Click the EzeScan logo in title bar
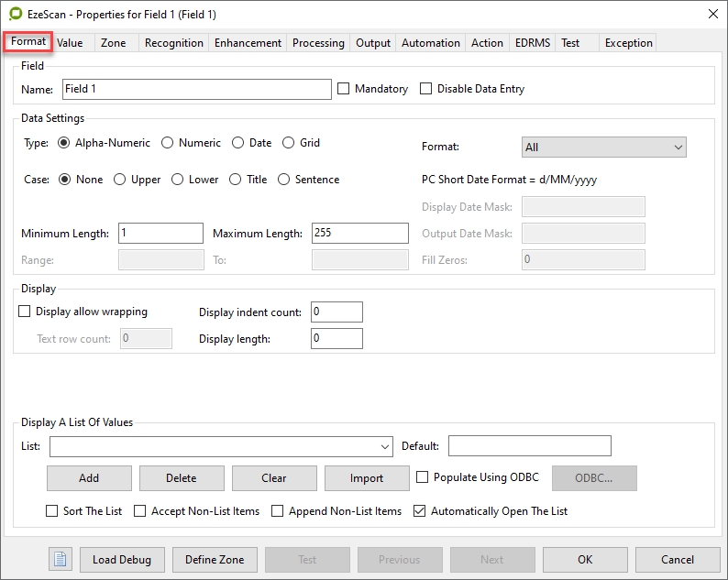Screen dimensions: 728x580 [16, 14]
